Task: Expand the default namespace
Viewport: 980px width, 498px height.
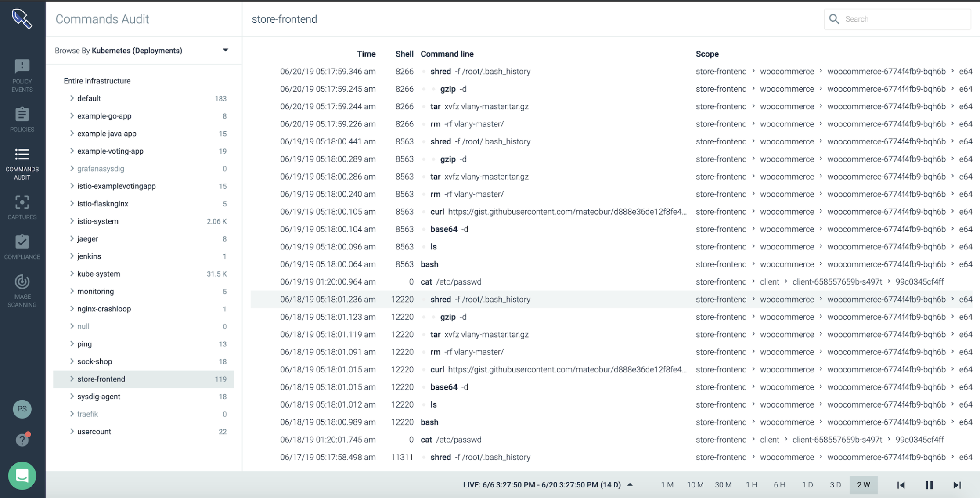Action: point(72,98)
